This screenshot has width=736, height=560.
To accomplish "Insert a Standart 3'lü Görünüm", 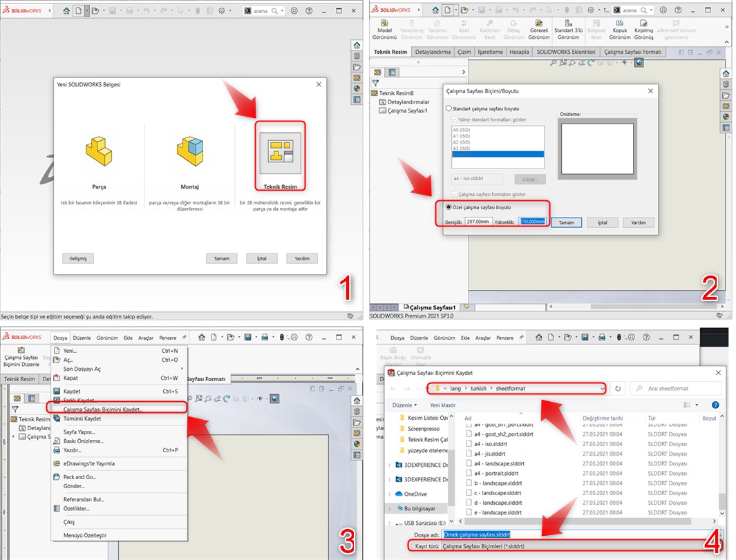I will [568, 30].
